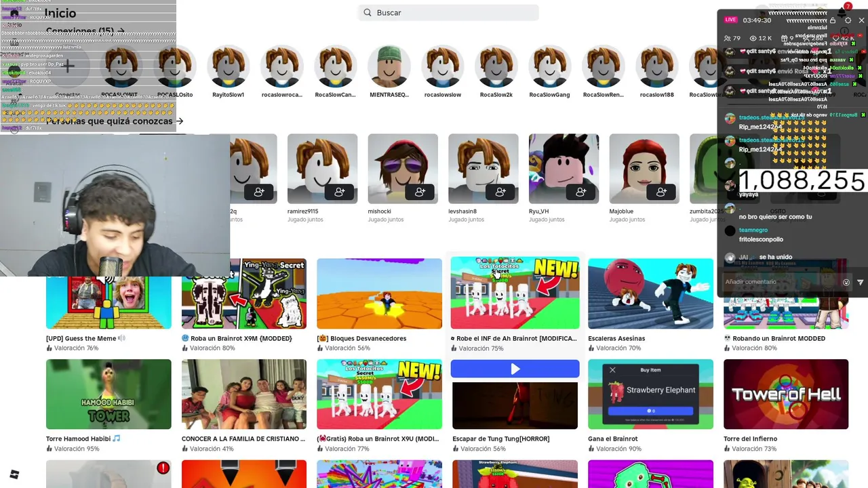Screen dimensions: 868x488
Task: Open (Gratis) Roba un Brainrot X9U thumbnail
Action: tap(379, 394)
